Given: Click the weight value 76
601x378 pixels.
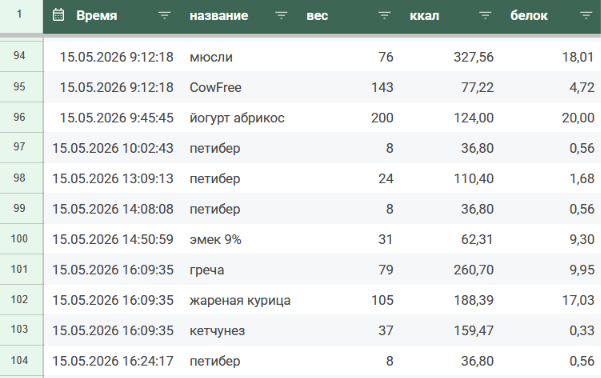Looking at the screenshot, I should (386, 57).
